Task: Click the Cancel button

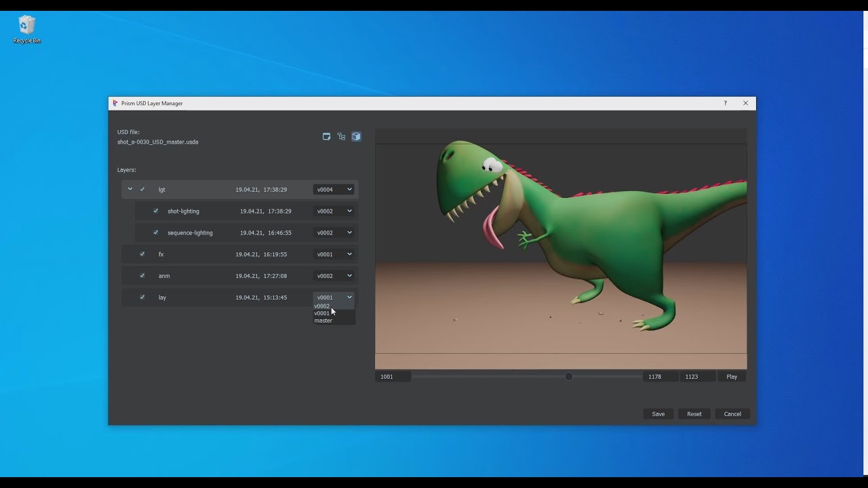Action: click(x=732, y=413)
